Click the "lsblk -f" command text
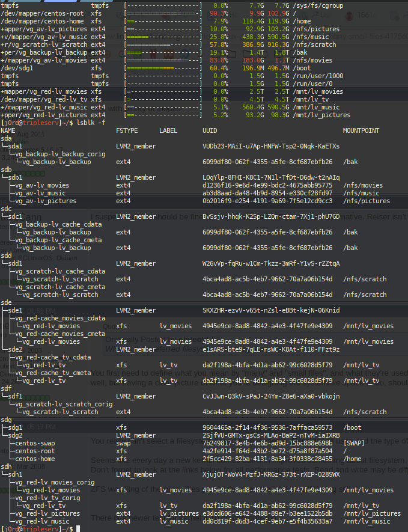Viewport: 408px width, 532px height. click(91, 123)
